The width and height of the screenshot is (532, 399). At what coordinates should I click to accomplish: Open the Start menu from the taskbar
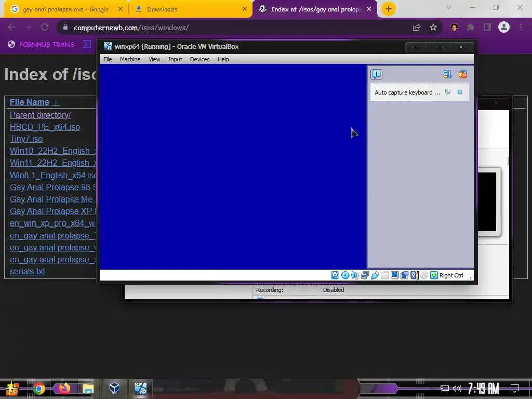click(12, 389)
